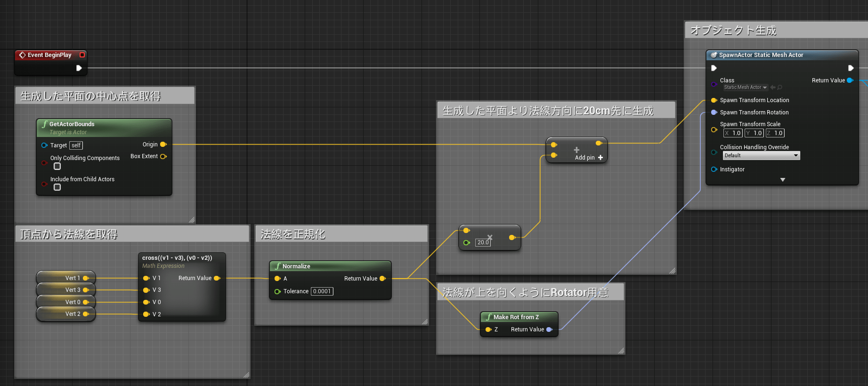Select the Normalize node header

pyautogui.click(x=330, y=266)
